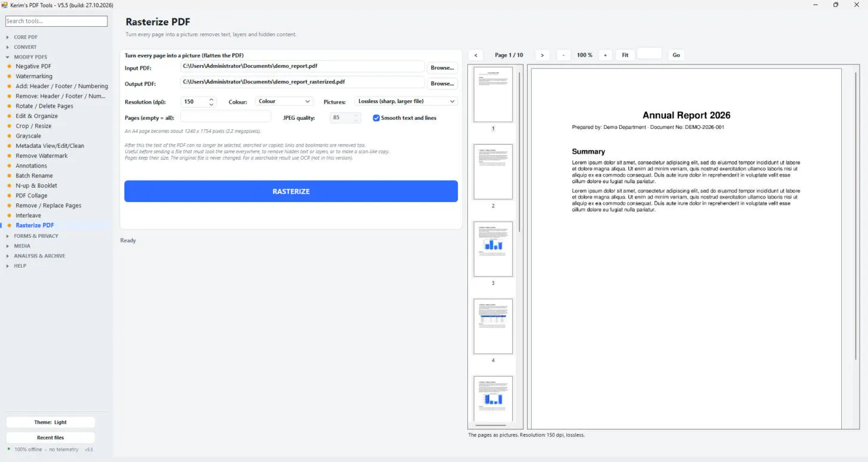Viewport: 868px width, 462px height.
Task: Click the Resolution (dpi) value field
Action: pos(194,102)
